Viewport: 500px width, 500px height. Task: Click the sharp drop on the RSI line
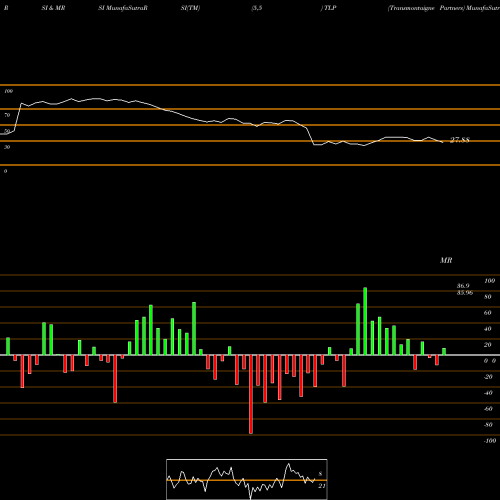click(310, 136)
